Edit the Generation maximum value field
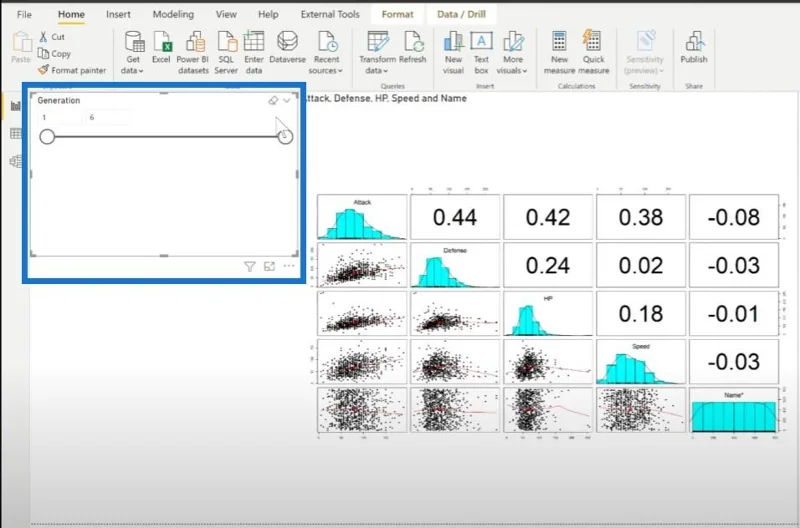The image size is (800, 528). [x=108, y=117]
